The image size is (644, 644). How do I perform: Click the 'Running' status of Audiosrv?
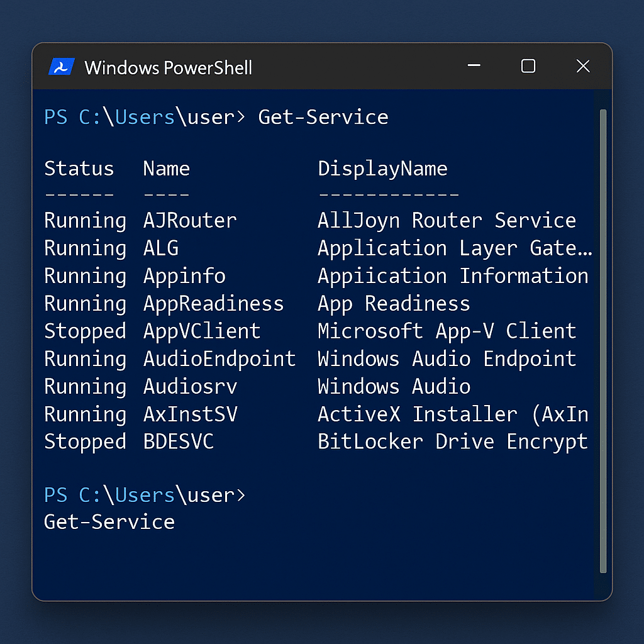click(x=85, y=387)
